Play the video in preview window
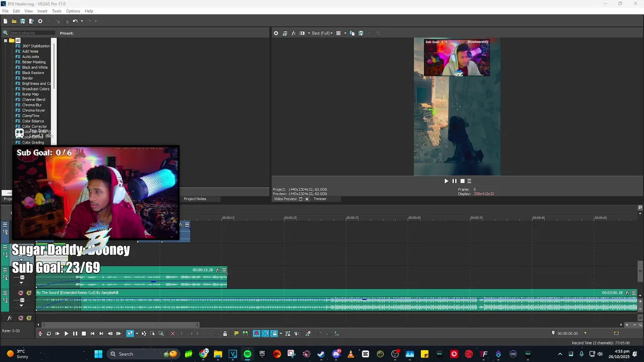 click(x=446, y=181)
